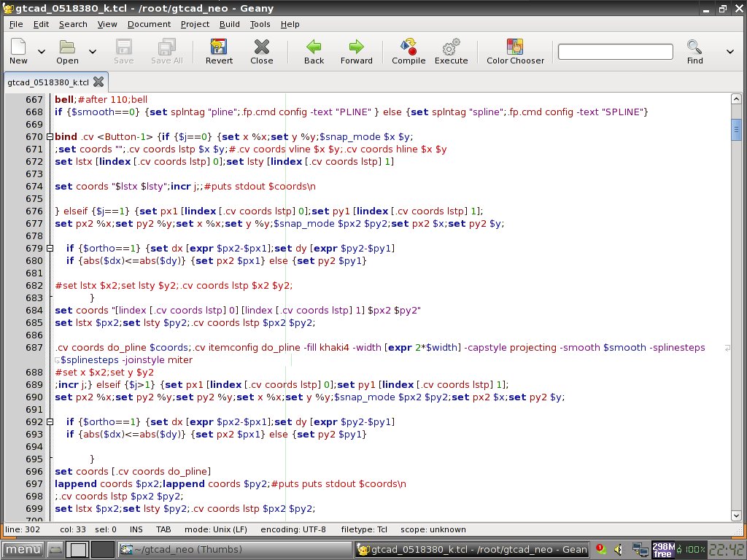Open the Document menu
This screenshot has width=747, height=560.
click(x=149, y=24)
